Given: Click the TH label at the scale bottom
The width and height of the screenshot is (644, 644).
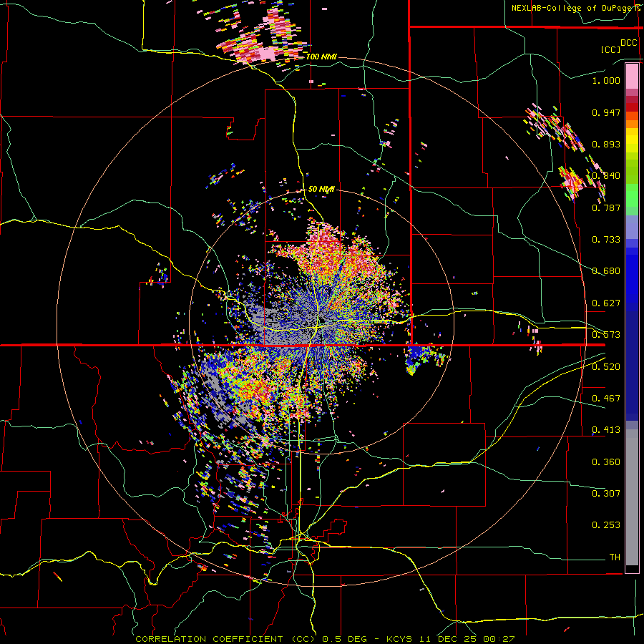Looking at the screenshot, I should (615, 557).
